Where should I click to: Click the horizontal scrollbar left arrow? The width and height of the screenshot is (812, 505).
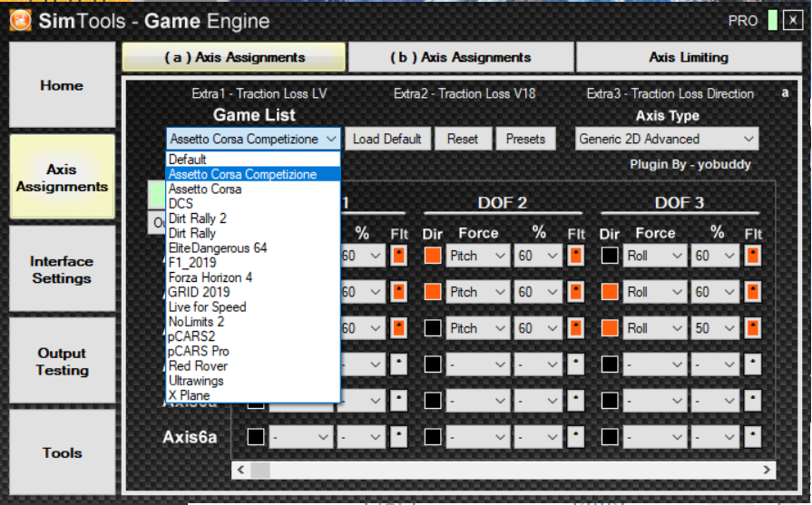pyautogui.click(x=240, y=470)
